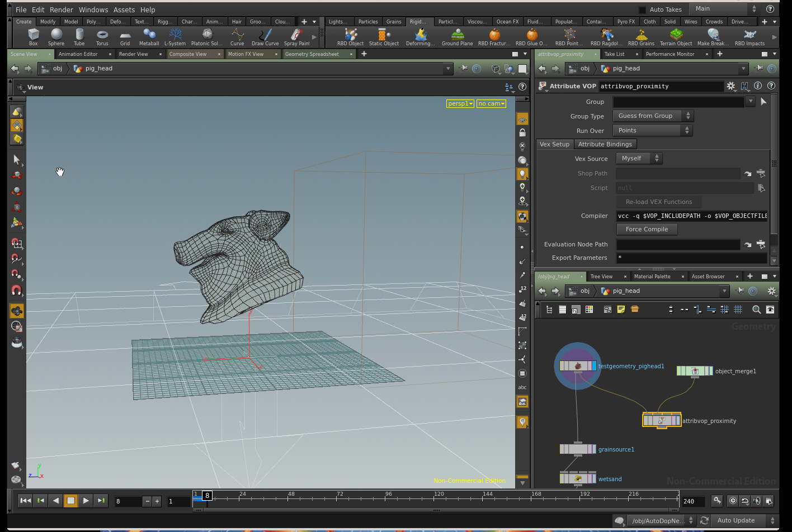Open the Assets menu
The width and height of the screenshot is (792, 532).
click(124, 9)
